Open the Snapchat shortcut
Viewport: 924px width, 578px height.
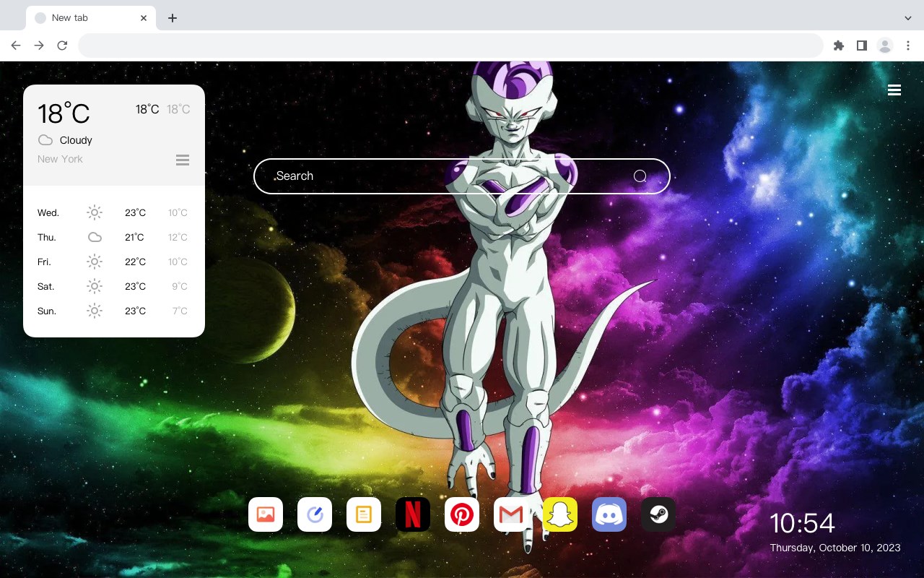tap(560, 514)
